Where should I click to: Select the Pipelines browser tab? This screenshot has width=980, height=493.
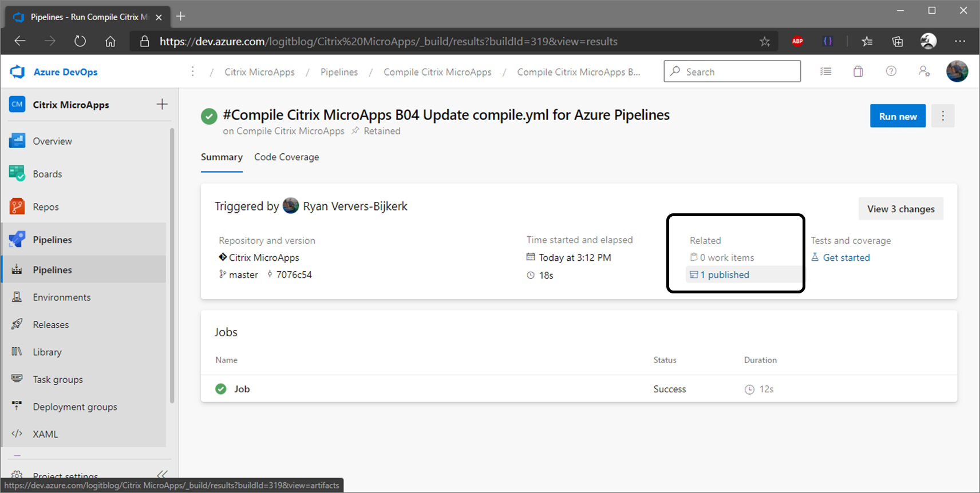(x=89, y=17)
